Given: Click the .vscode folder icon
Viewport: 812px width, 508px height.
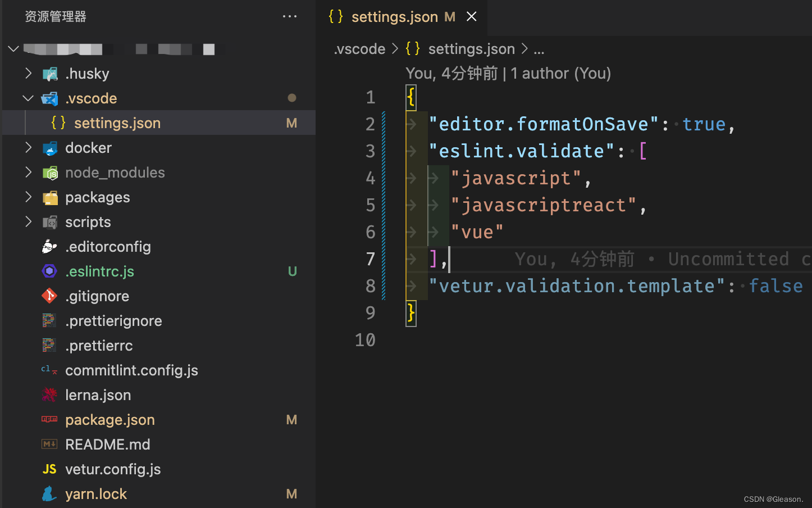Looking at the screenshot, I should tap(50, 98).
